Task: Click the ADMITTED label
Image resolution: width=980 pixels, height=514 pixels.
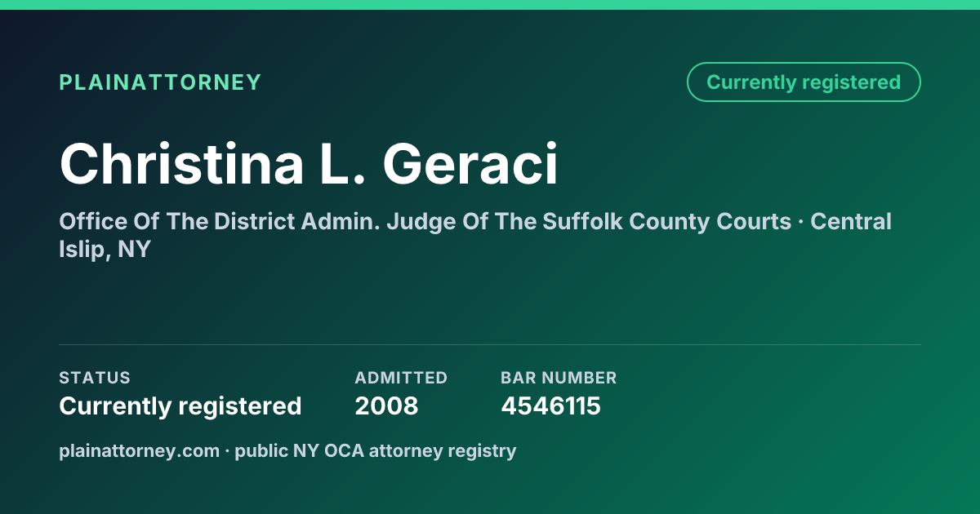Action: [x=401, y=378]
